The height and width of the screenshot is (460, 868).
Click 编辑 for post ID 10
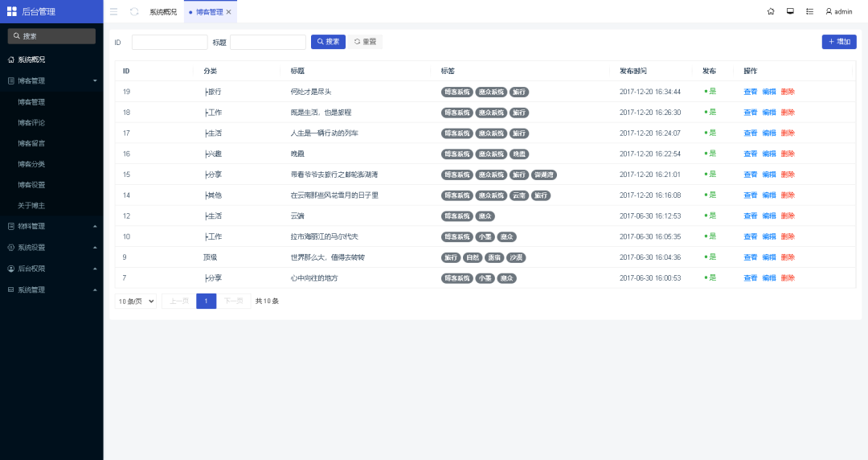pyautogui.click(x=769, y=236)
